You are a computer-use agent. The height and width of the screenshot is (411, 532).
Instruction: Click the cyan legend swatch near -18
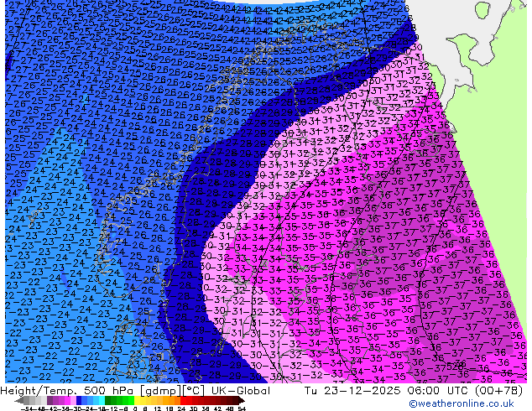(102, 400)
